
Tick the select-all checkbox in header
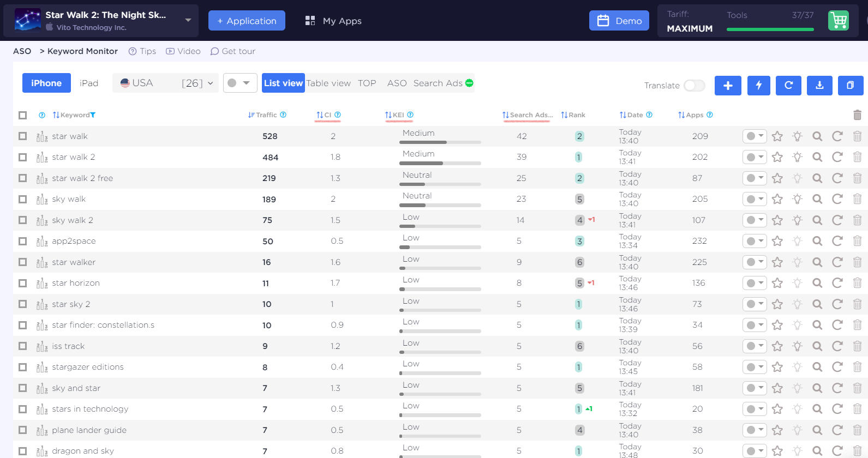click(22, 115)
